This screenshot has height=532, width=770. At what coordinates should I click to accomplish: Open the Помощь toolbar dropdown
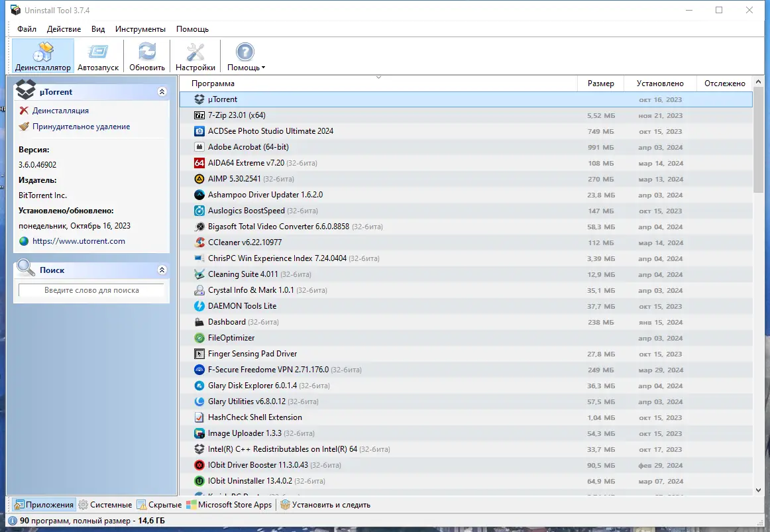(x=246, y=56)
